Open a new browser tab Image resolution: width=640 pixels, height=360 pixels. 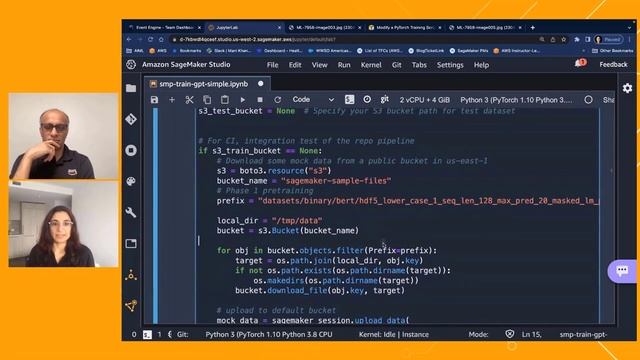533,27
